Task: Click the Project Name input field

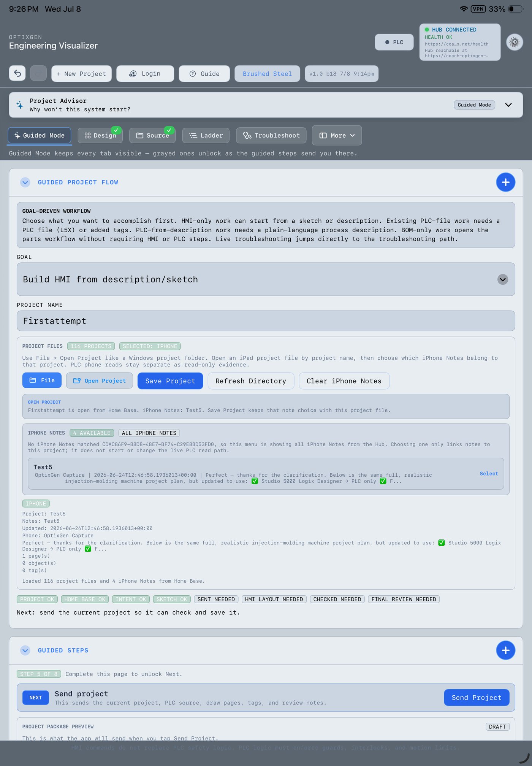Action: (x=266, y=321)
